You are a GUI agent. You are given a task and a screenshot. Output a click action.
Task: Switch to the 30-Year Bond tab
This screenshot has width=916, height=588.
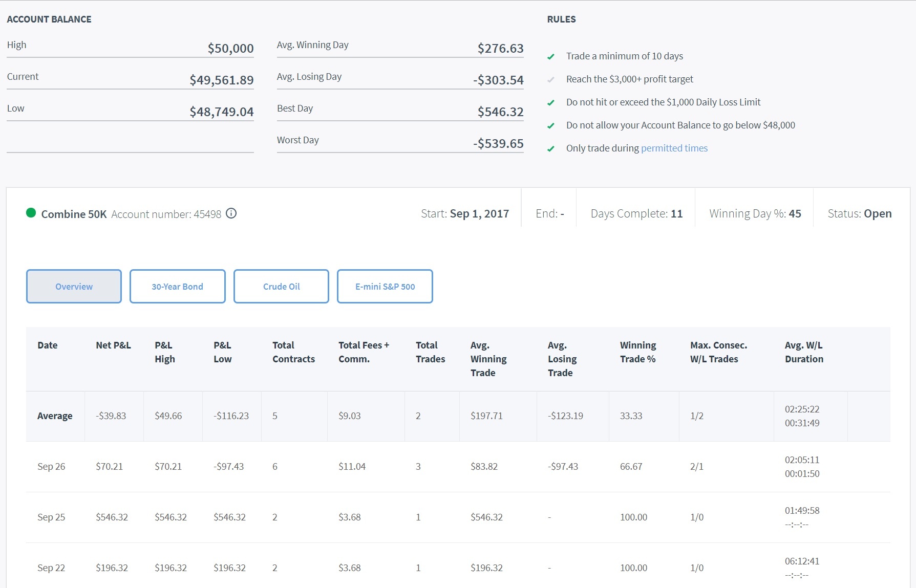click(177, 287)
